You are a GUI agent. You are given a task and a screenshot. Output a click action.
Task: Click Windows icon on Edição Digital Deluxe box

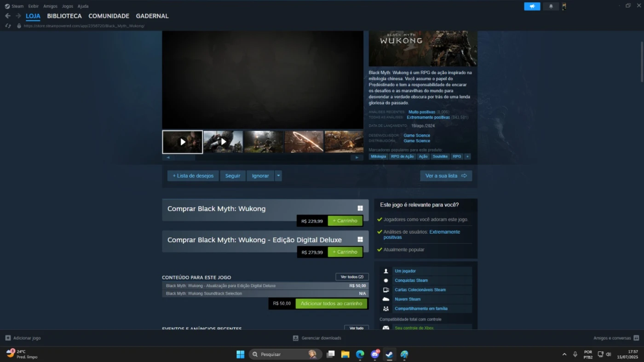tap(360, 240)
